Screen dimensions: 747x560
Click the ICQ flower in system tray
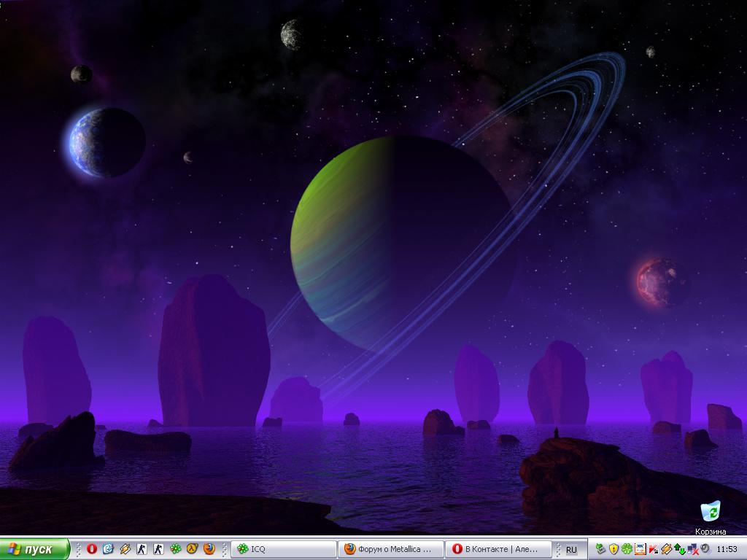[x=627, y=549]
